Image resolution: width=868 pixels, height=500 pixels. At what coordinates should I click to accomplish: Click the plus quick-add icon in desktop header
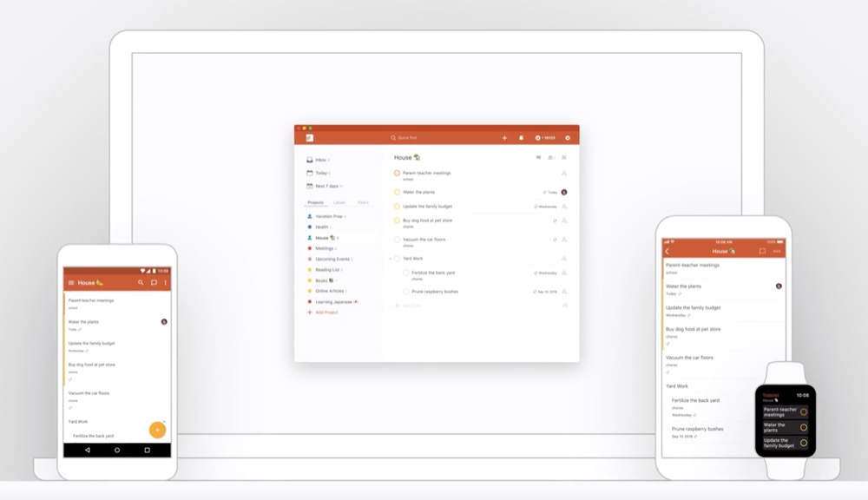[x=504, y=138]
